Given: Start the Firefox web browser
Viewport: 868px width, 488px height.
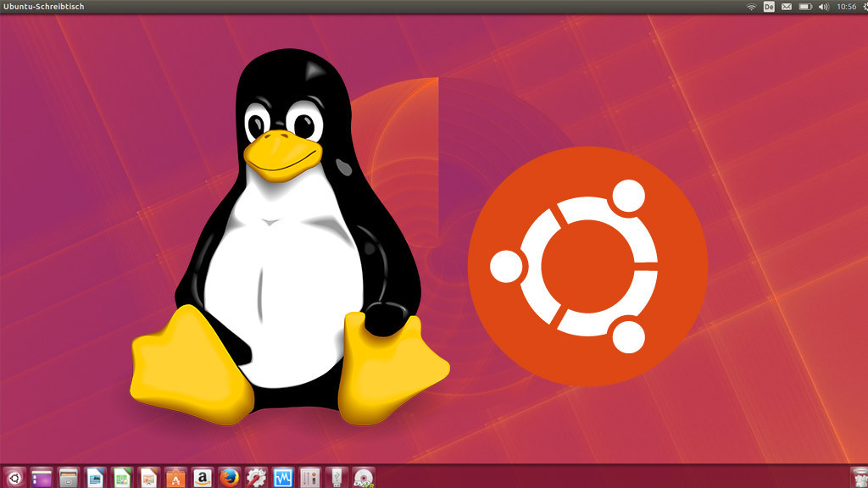Looking at the screenshot, I should click(x=228, y=477).
